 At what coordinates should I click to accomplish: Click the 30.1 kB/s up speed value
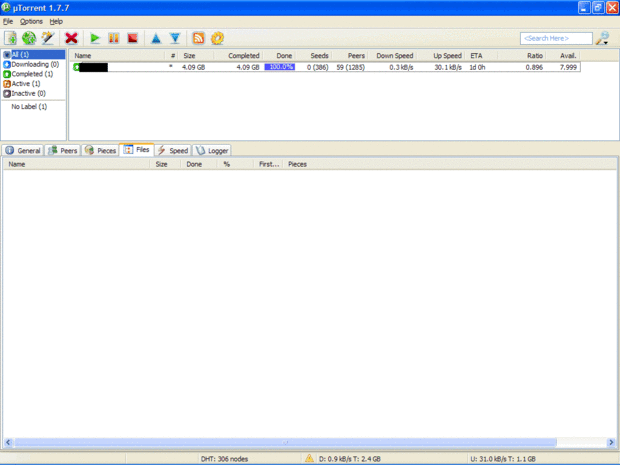tap(448, 67)
